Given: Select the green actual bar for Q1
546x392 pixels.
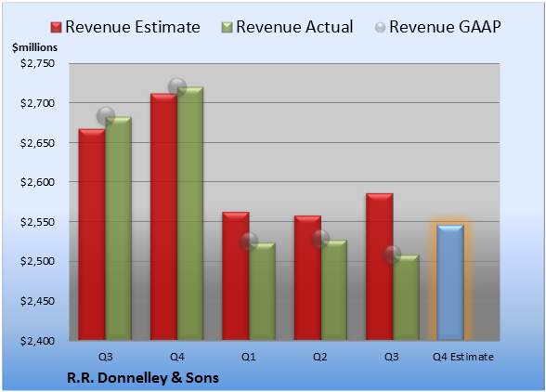Looking at the screenshot, I should pyautogui.click(x=262, y=292).
